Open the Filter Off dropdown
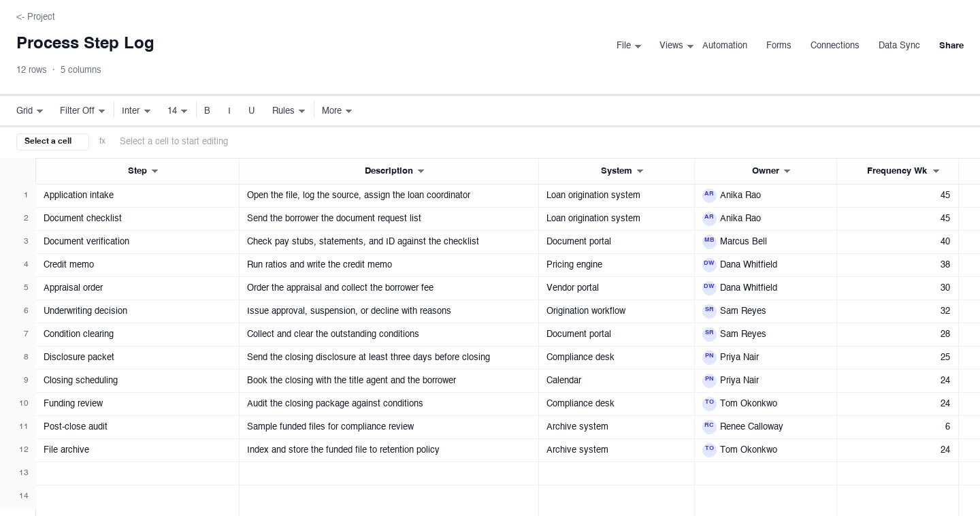The width and height of the screenshot is (980, 516). [82, 110]
